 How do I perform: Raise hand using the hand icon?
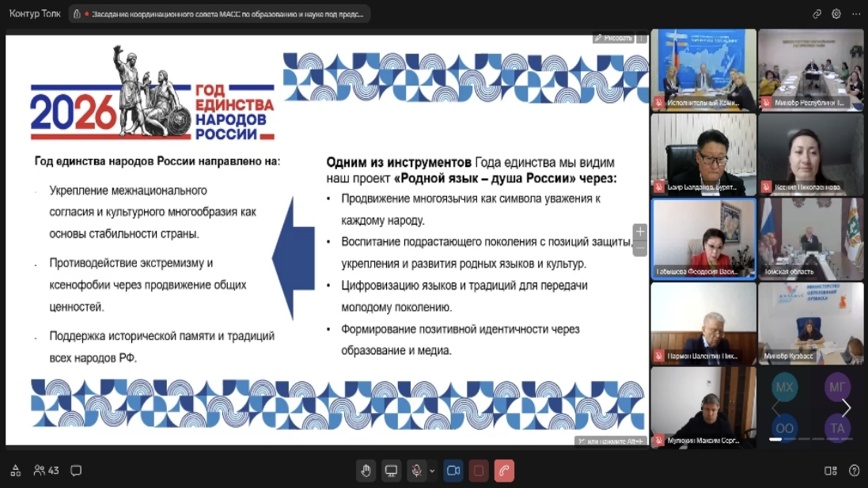366,471
